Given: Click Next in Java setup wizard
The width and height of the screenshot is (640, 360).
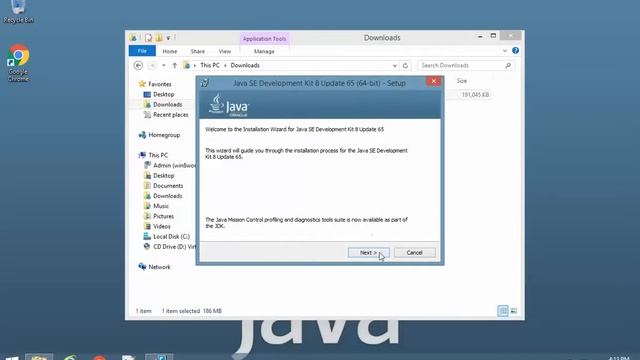Looking at the screenshot, I should pyautogui.click(x=369, y=253).
